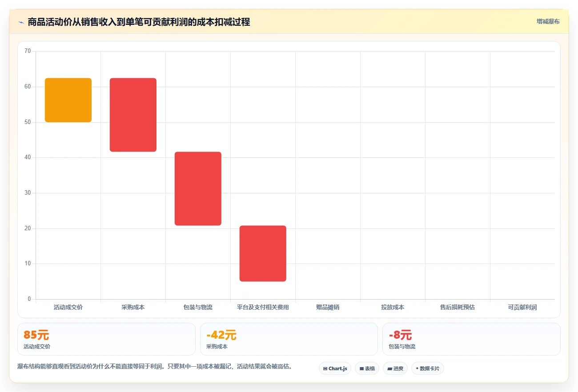This screenshot has width=578, height=392.
Task: Click the y-axis value 70
Action: tap(28, 51)
